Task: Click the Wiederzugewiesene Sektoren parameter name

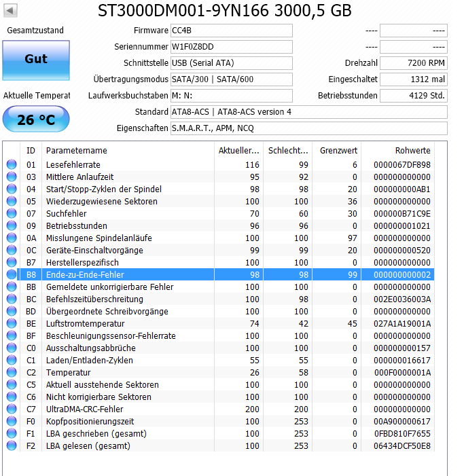Action: [102, 202]
